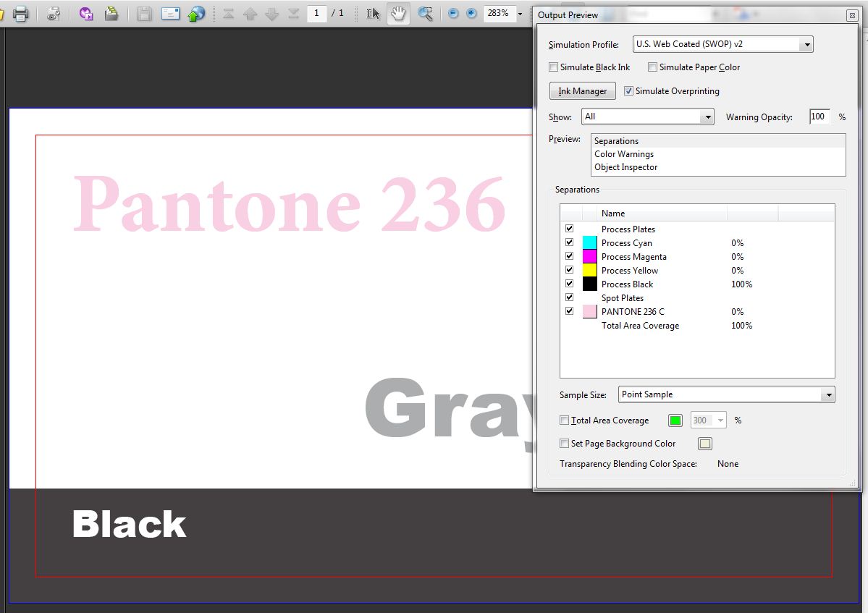
Task: Click the Output Preview title bar
Action: click(x=689, y=15)
